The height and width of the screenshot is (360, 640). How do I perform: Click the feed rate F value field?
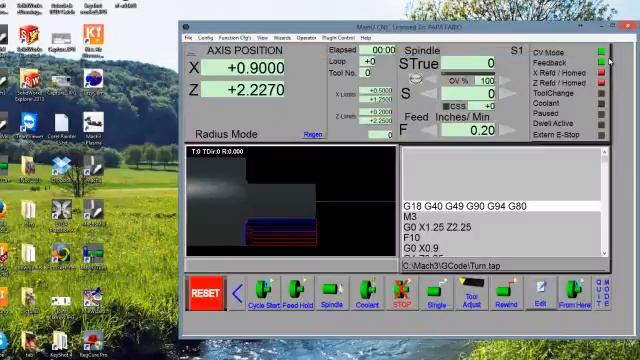coord(468,130)
